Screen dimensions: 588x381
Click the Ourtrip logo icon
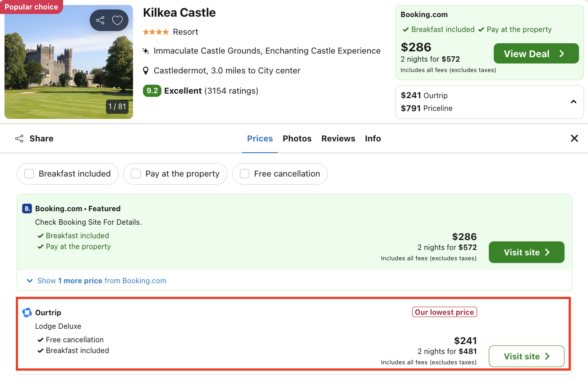click(x=27, y=313)
